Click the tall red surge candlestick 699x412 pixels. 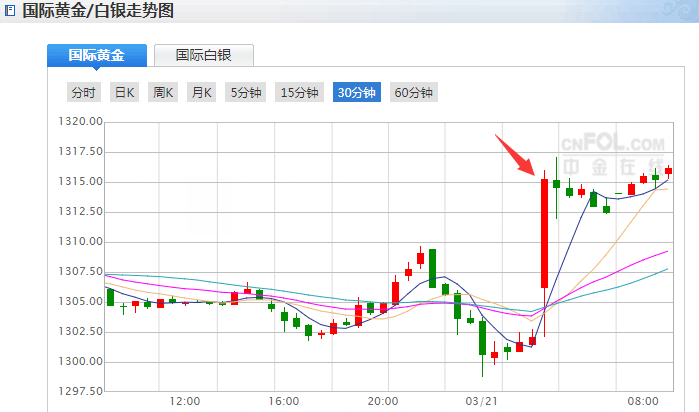(544, 233)
